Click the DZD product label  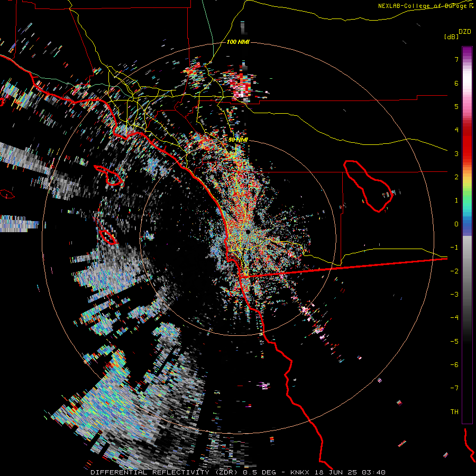[x=465, y=32]
